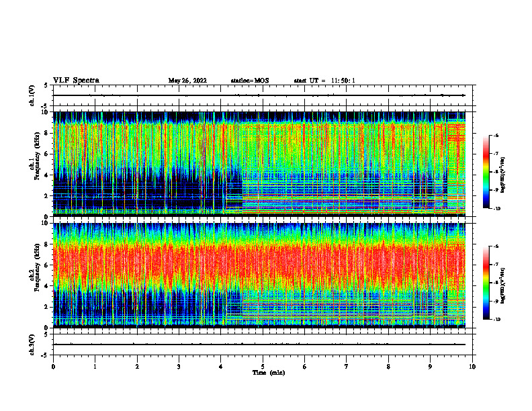Click the ch.1 spectrogram panel
The height and width of the screenshot is (411, 532).
point(259,164)
